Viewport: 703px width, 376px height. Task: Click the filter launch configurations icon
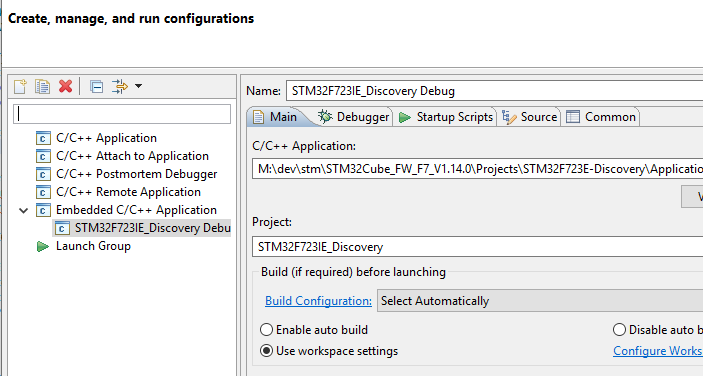click(x=120, y=86)
